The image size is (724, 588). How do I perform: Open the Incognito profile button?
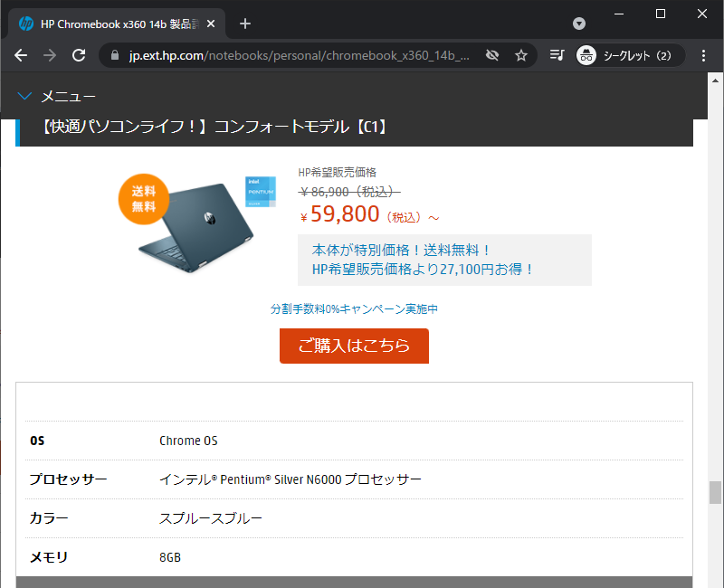click(x=629, y=55)
